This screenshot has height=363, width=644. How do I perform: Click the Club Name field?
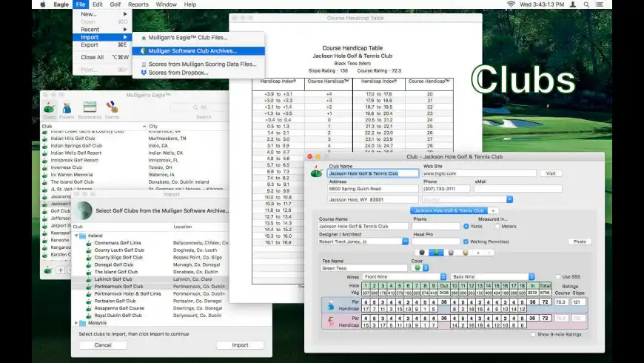373,173
